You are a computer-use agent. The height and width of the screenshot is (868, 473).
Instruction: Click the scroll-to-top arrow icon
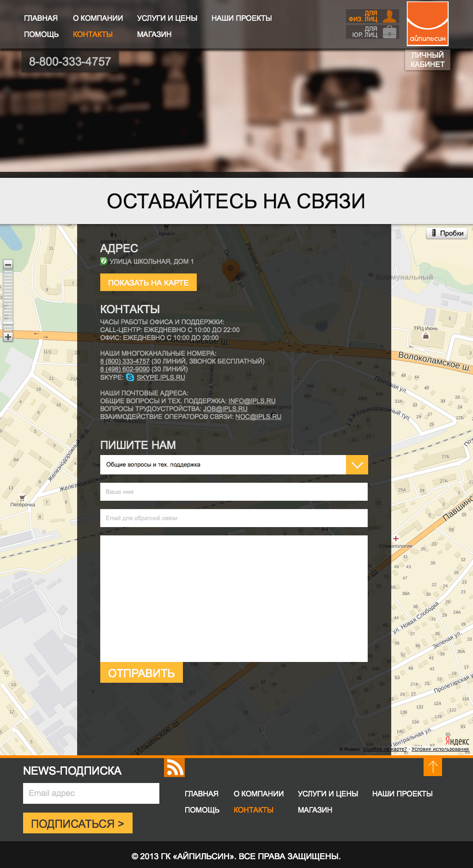point(433,767)
